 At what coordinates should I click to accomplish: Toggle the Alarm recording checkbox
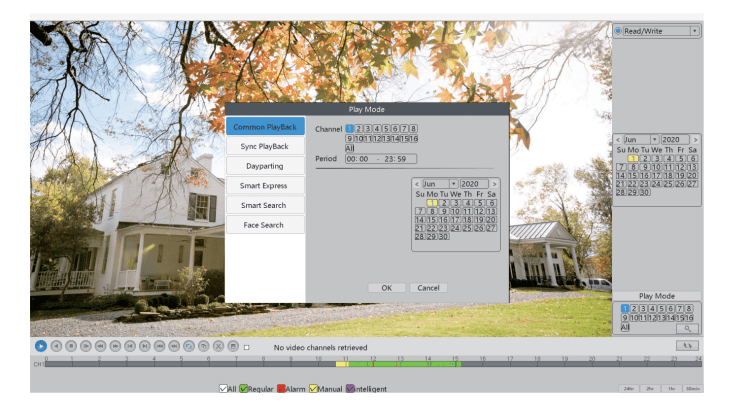click(282, 388)
